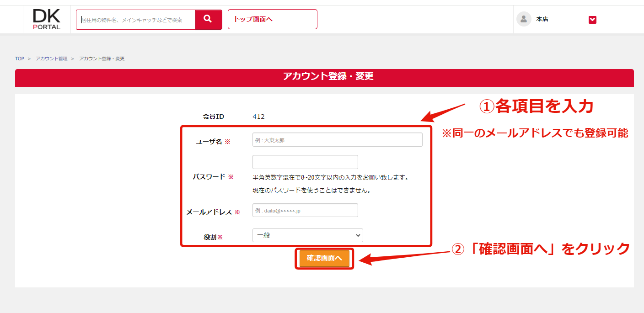The image size is (644, 313).
Task: Click the password hint about 8~20文字
Action: tap(330, 177)
